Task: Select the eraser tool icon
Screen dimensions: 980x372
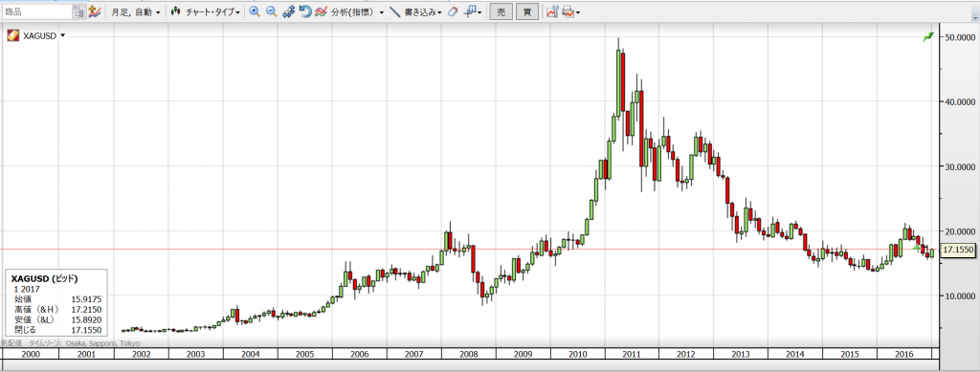Action: click(x=453, y=11)
